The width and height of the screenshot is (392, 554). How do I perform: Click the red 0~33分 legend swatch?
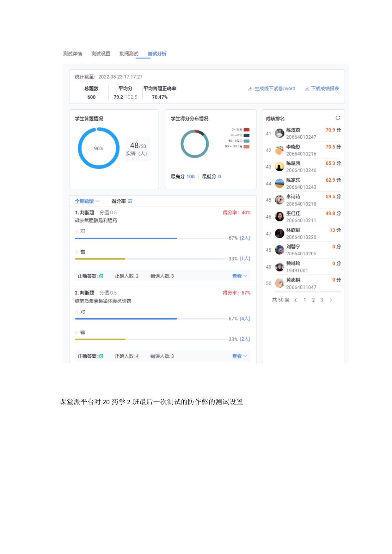coord(247,130)
